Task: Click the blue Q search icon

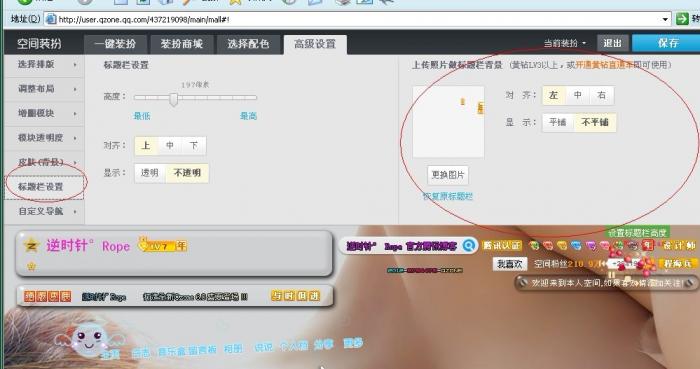Action: [x=469, y=245]
